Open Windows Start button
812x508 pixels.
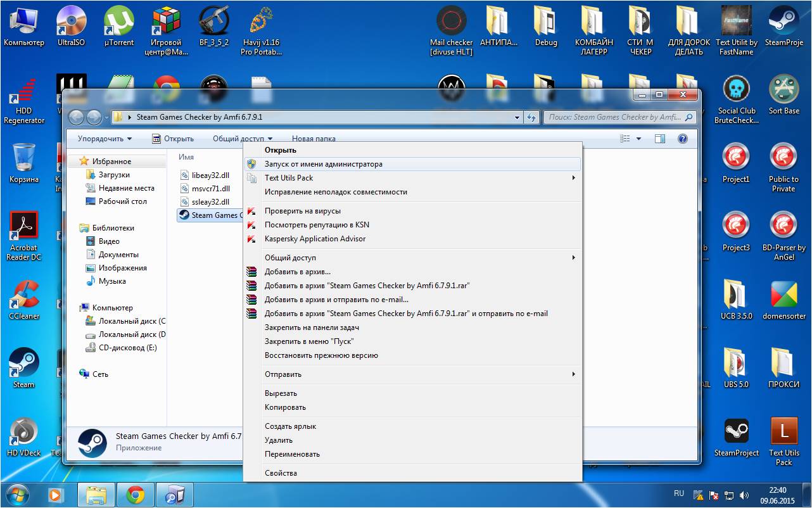(x=16, y=494)
